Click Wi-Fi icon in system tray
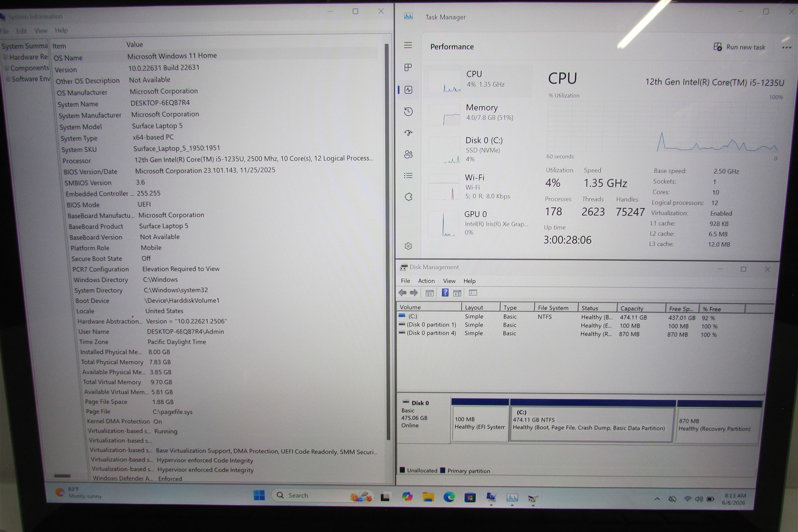The width and height of the screenshot is (798, 532). pos(688,499)
